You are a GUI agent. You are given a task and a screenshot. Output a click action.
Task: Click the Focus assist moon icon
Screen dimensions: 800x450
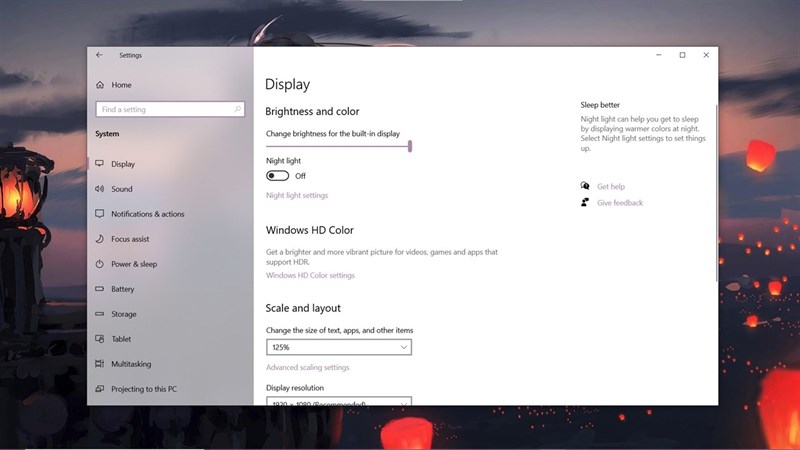click(99, 239)
